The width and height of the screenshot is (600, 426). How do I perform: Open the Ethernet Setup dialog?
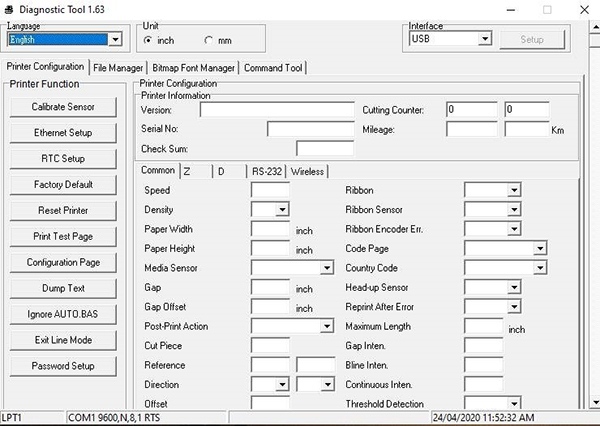click(x=63, y=132)
